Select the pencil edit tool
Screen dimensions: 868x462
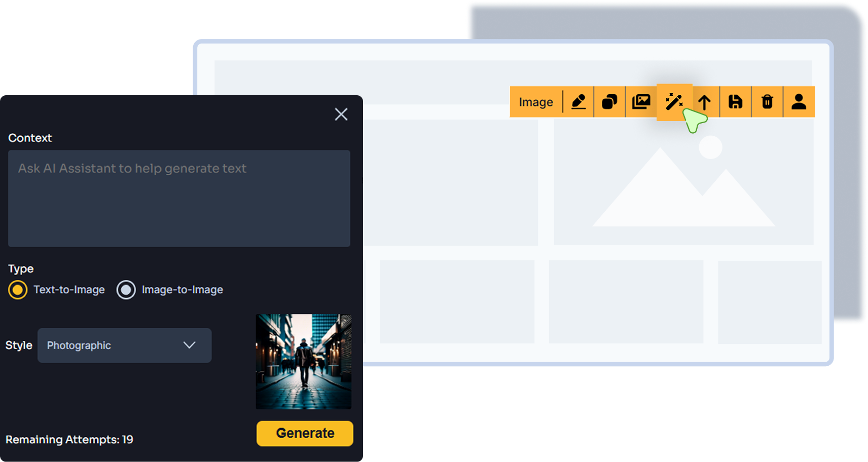[x=580, y=101]
